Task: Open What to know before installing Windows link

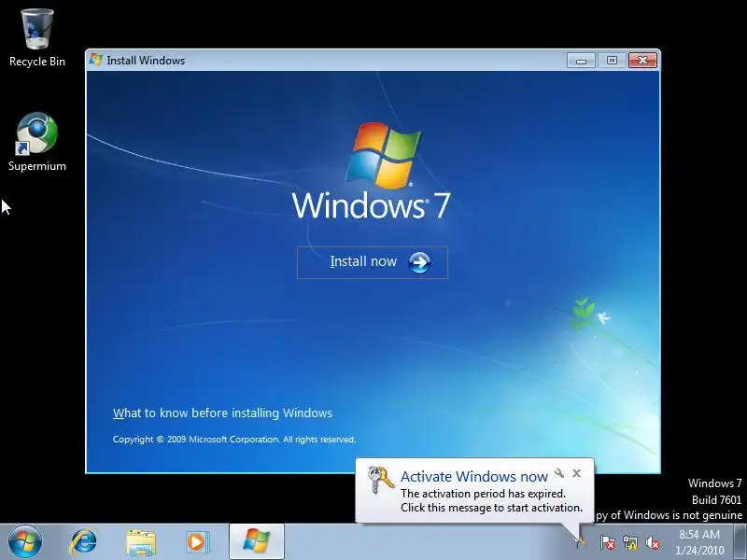Action: tap(222, 413)
